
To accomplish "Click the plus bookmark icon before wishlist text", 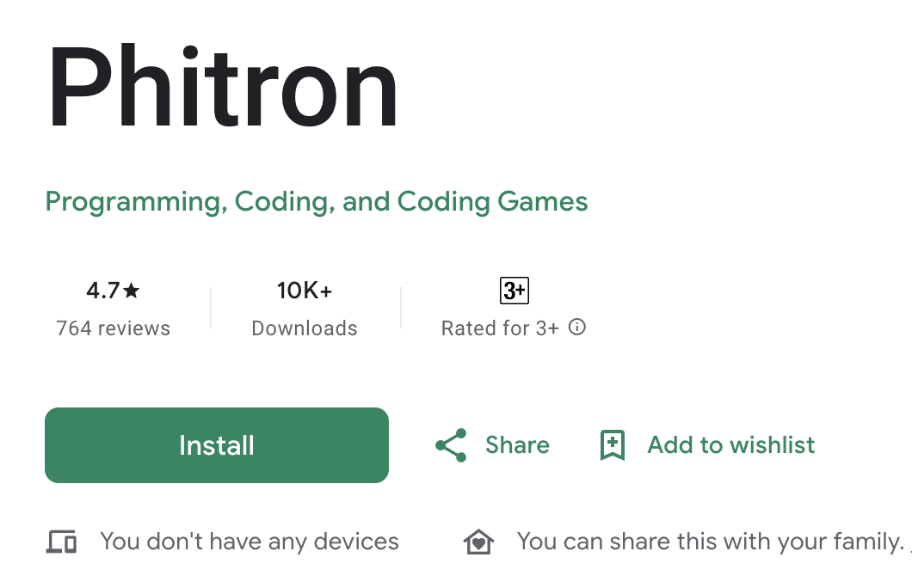I will coord(612,445).
